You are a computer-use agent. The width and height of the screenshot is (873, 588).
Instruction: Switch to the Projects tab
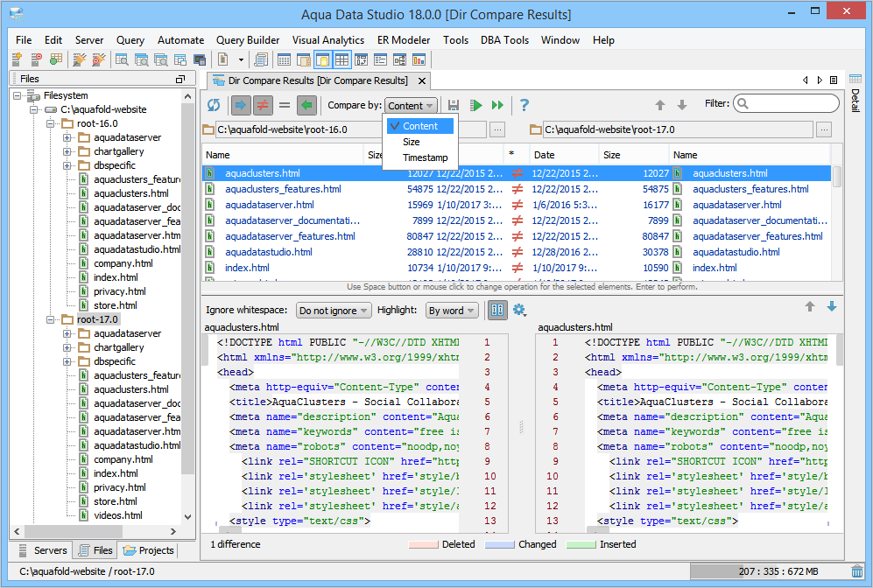pyautogui.click(x=148, y=550)
